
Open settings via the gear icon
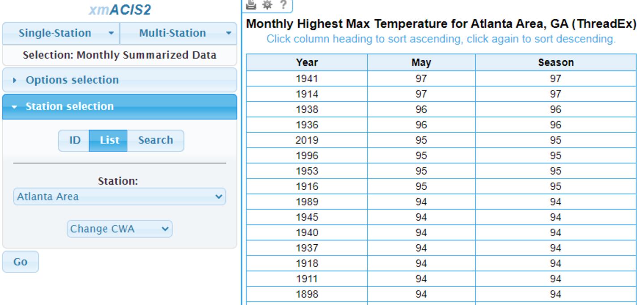click(x=267, y=4)
